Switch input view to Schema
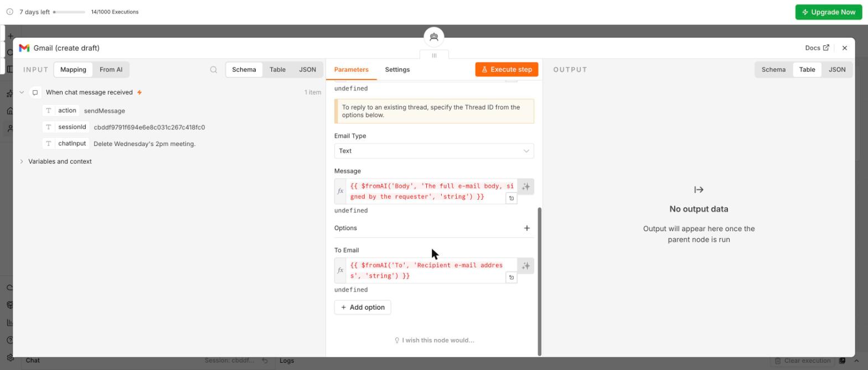868x370 pixels. [x=244, y=70]
